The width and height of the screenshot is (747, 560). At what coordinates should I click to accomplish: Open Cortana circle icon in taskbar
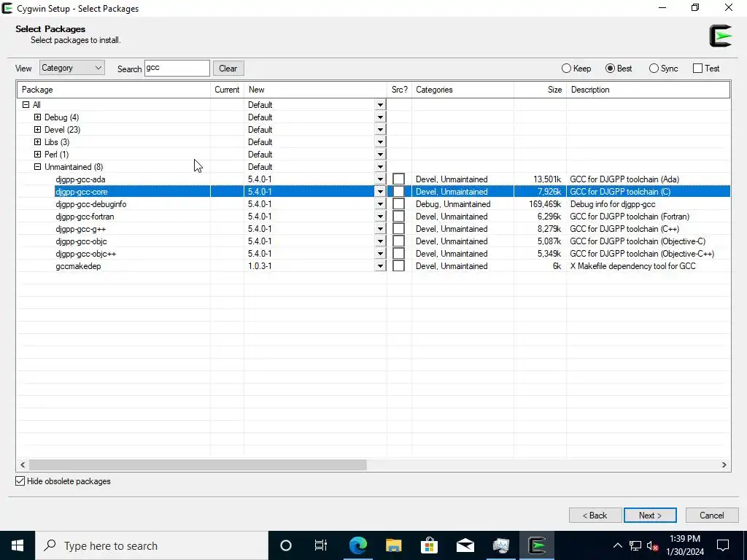point(285,545)
